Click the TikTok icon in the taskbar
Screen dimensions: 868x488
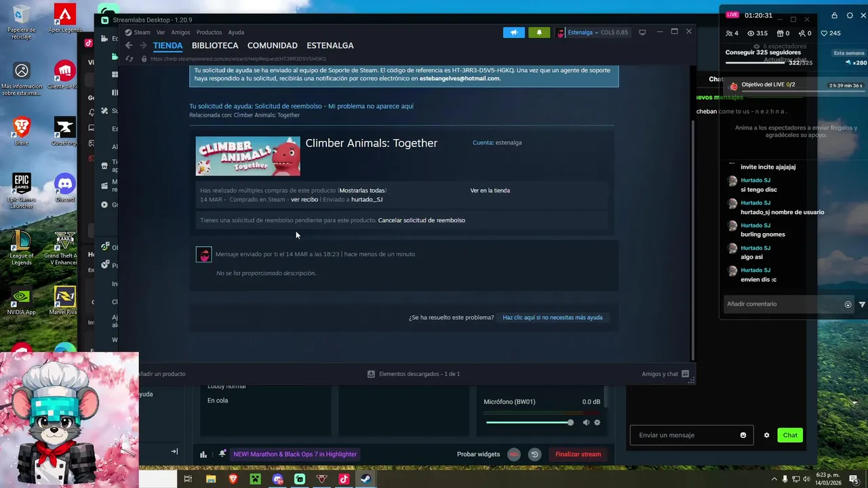coord(344,479)
